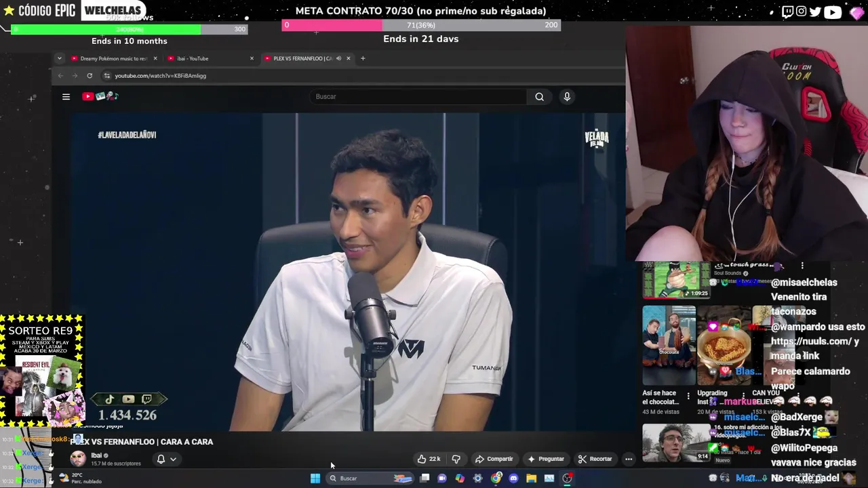Expand notification options chevron beside bell

tap(173, 459)
